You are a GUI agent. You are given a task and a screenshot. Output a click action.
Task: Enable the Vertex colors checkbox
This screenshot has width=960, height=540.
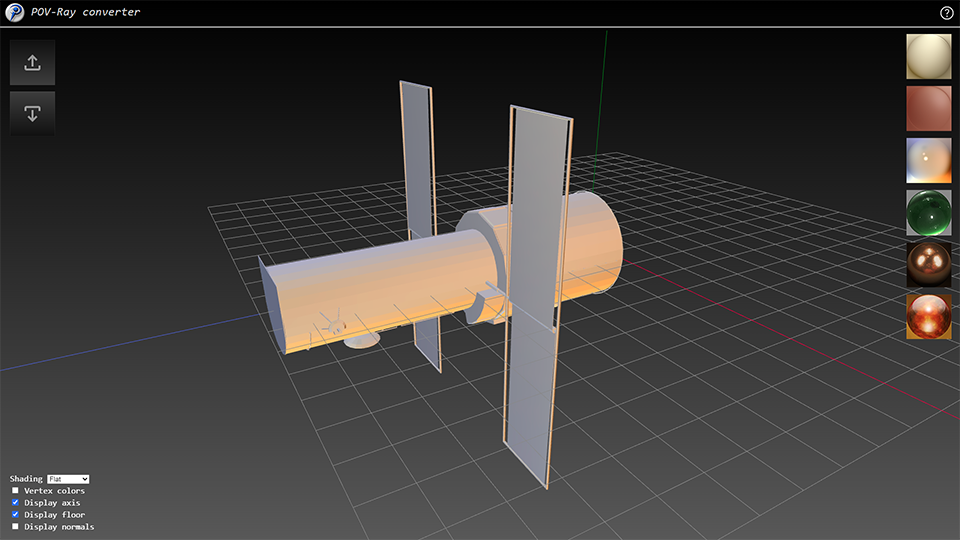[x=15, y=491]
